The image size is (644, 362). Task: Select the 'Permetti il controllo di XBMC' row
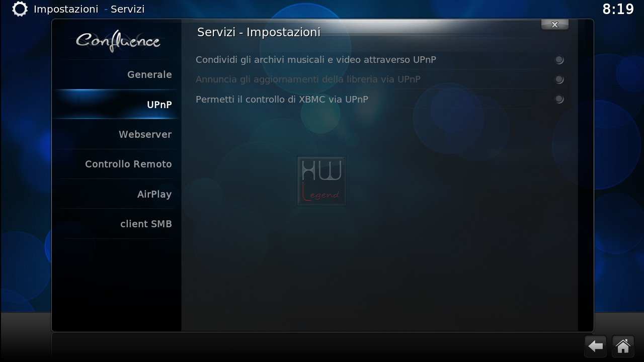coord(380,99)
